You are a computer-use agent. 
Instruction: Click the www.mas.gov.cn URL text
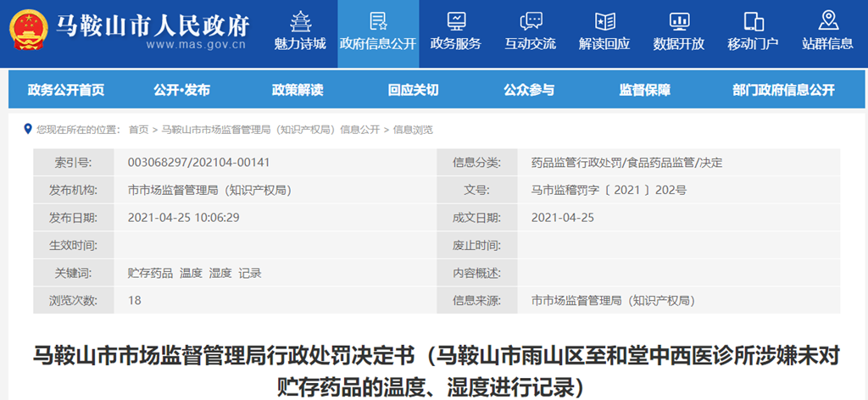[x=196, y=45]
